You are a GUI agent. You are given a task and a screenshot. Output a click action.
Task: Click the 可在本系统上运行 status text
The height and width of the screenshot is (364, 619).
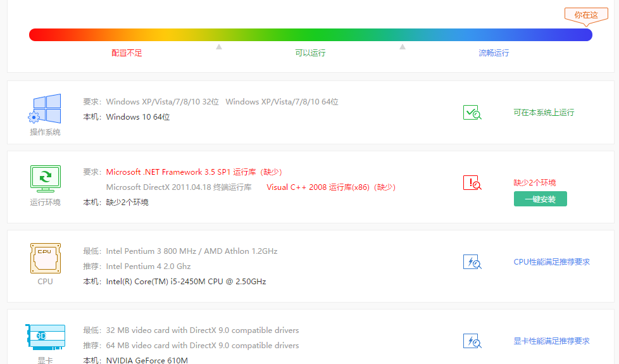(544, 113)
